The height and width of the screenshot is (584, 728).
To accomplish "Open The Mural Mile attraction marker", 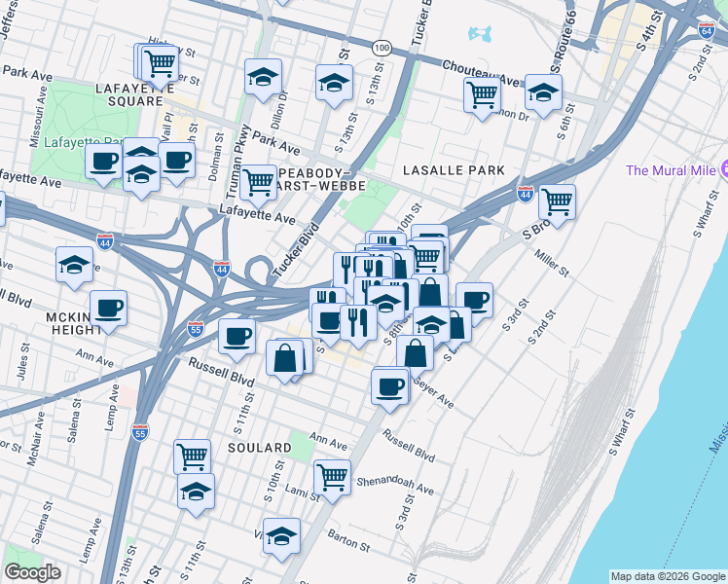I will point(724,169).
